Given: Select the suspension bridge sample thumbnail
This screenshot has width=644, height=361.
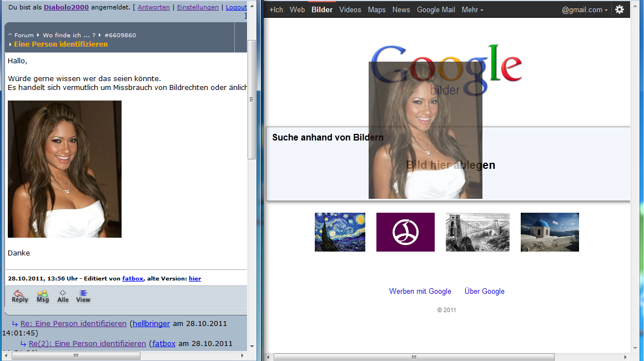Looking at the screenshot, I should click(477, 232).
